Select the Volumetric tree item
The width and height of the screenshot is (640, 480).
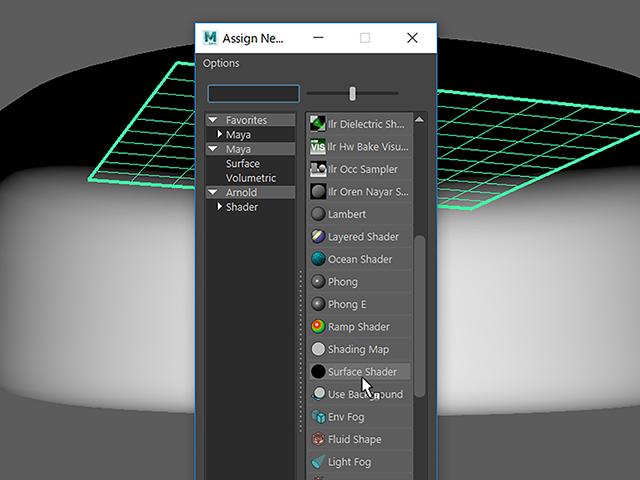(251, 178)
